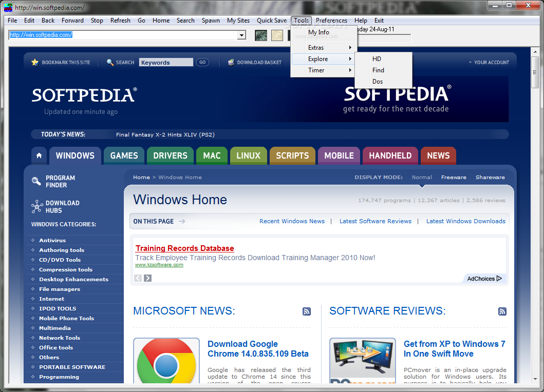Click Stop in the menu bar

click(97, 21)
